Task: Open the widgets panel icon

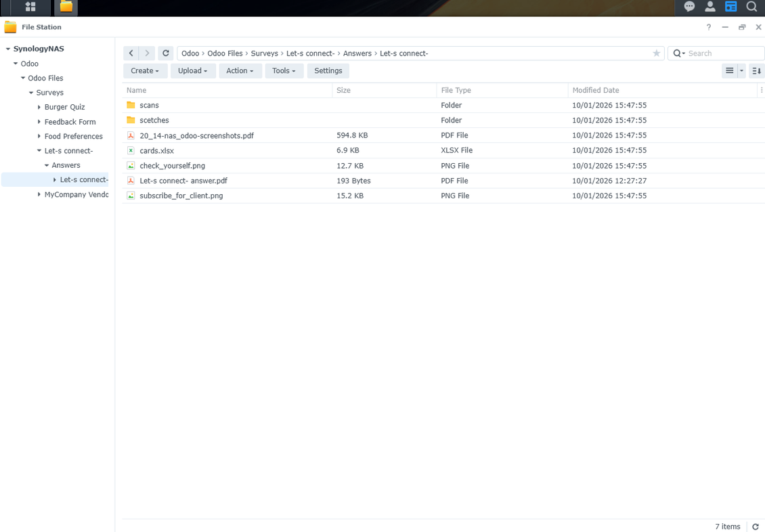Action: [731, 7]
